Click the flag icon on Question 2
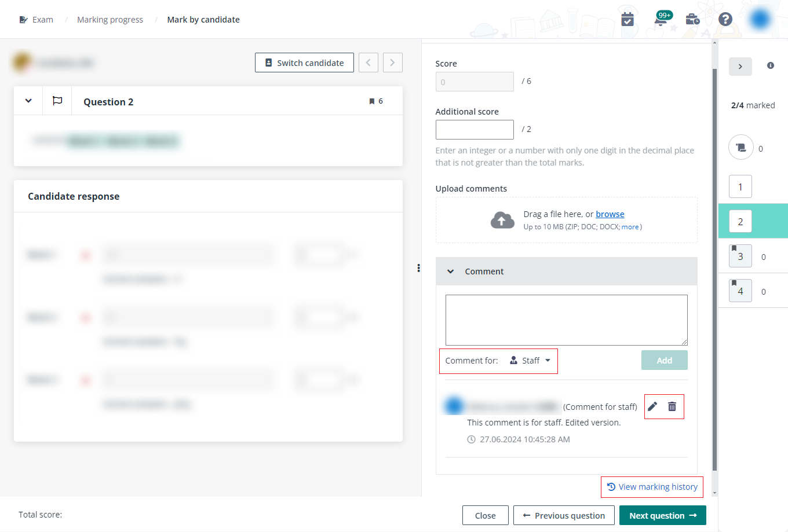The image size is (788, 532). pyautogui.click(x=56, y=100)
